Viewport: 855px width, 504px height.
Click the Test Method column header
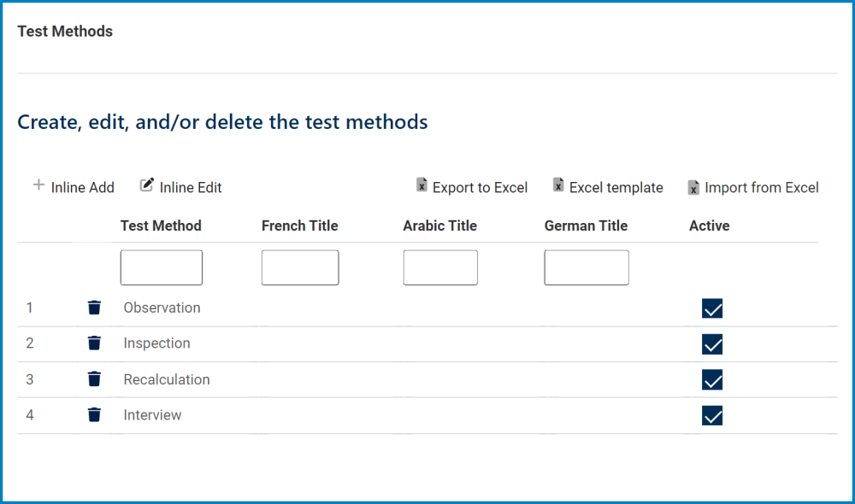pyautogui.click(x=162, y=226)
